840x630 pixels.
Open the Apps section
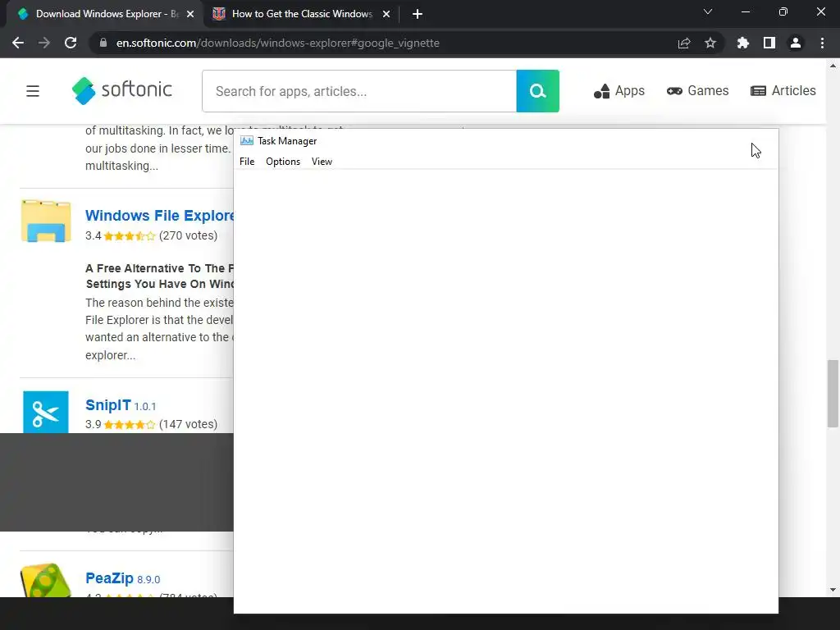point(619,91)
